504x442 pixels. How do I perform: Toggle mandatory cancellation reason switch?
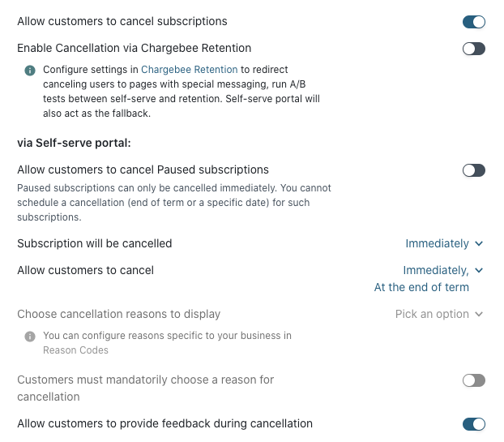point(473,380)
